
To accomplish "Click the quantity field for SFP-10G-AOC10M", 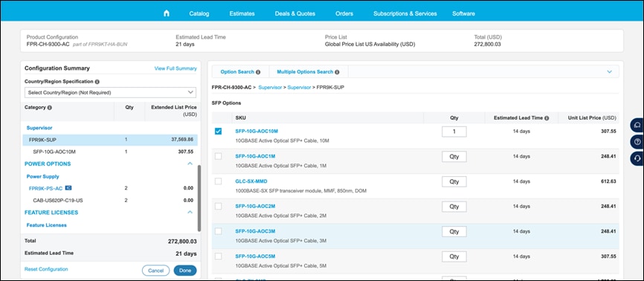I will 454,132.
